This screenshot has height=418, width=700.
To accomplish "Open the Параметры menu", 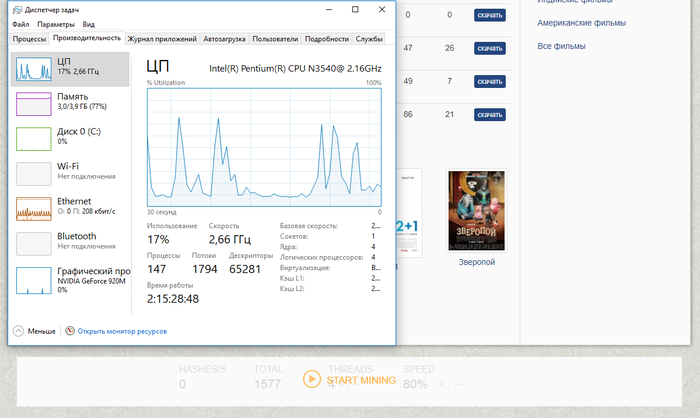I will tap(56, 24).
